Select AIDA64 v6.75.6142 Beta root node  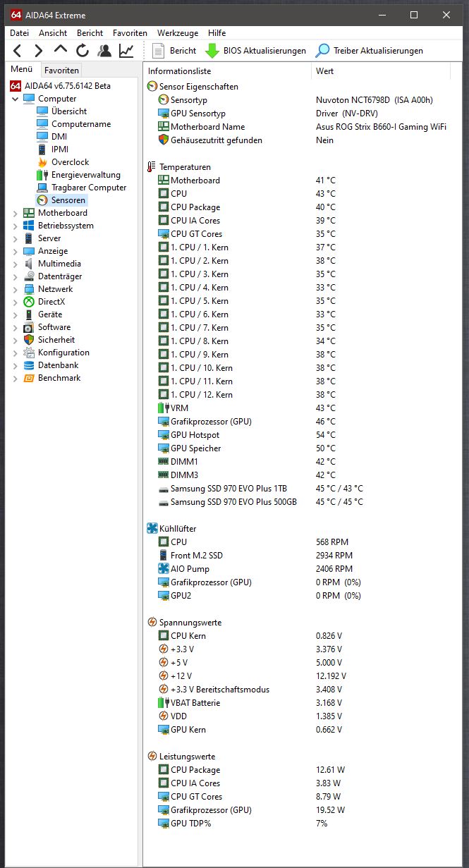61,86
